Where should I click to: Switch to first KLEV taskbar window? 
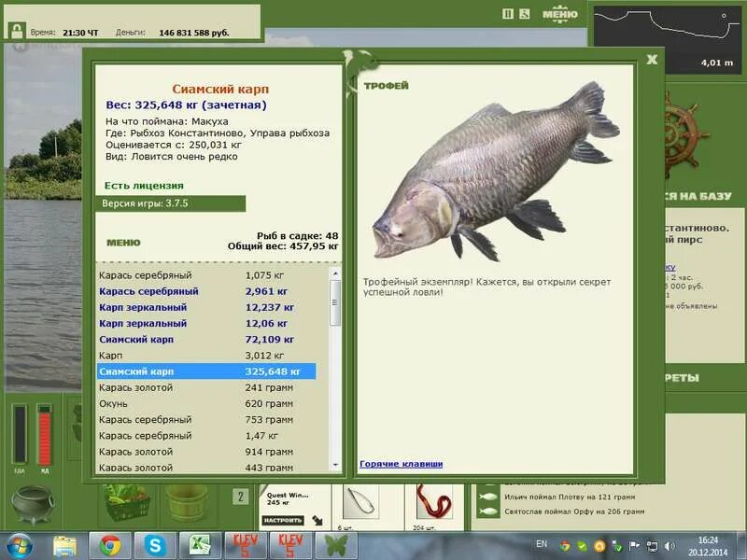(245, 546)
